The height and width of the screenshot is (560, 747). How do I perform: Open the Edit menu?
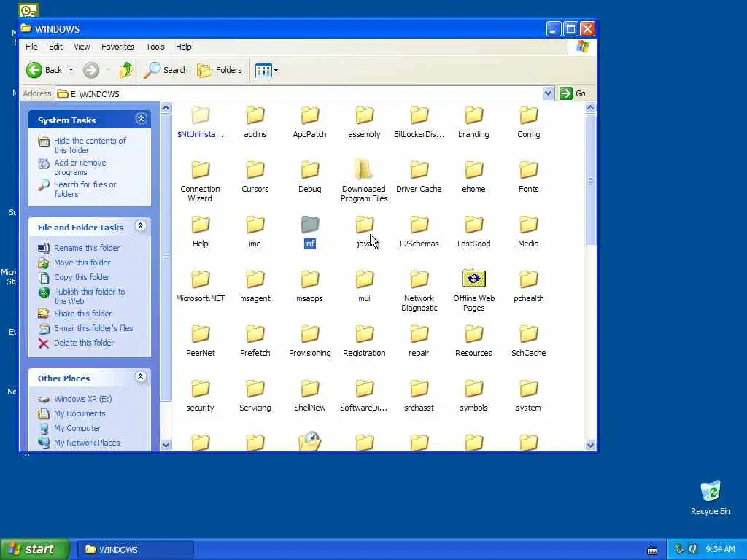(55, 47)
